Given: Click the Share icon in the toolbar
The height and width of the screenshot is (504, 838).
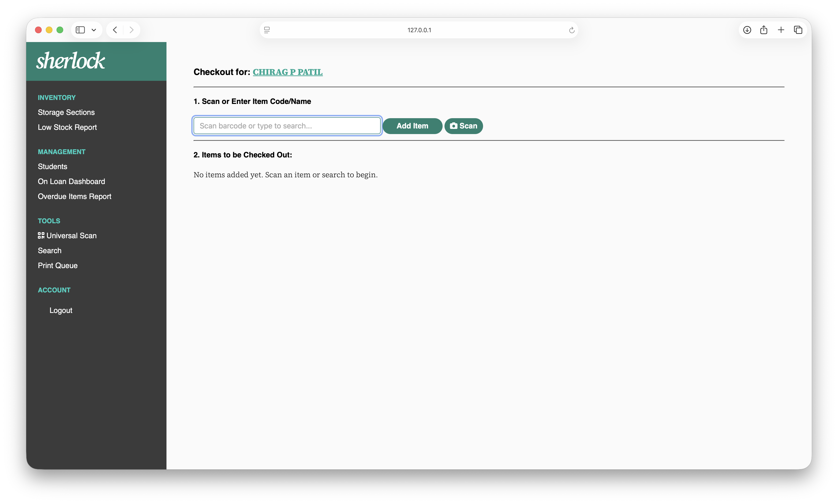Looking at the screenshot, I should [764, 30].
